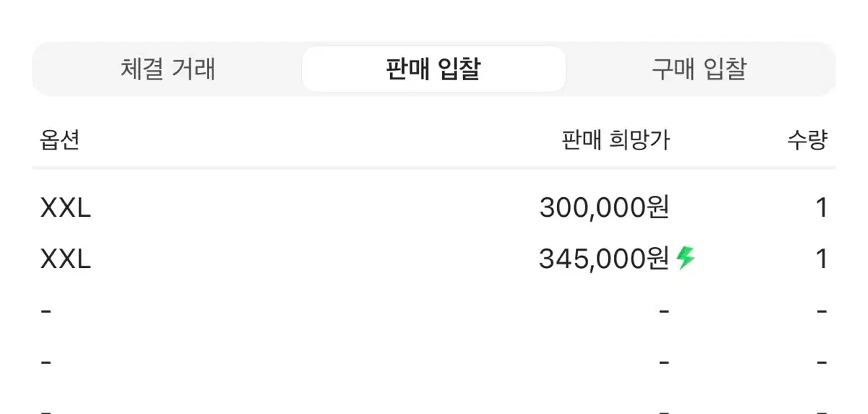868x414 pixels.
Task: Click the option dash in the fourth row
Action: 46,361
